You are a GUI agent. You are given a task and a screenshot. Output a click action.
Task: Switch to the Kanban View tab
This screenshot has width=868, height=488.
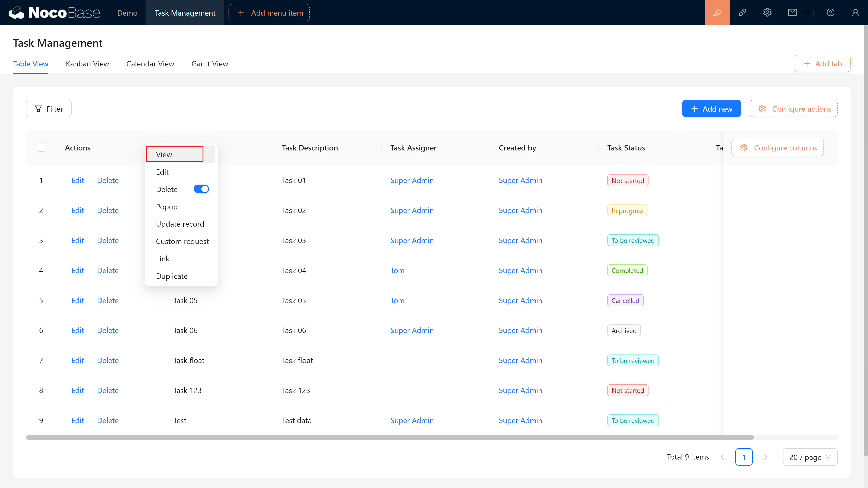pyautogui.click(x=87, y=64)
